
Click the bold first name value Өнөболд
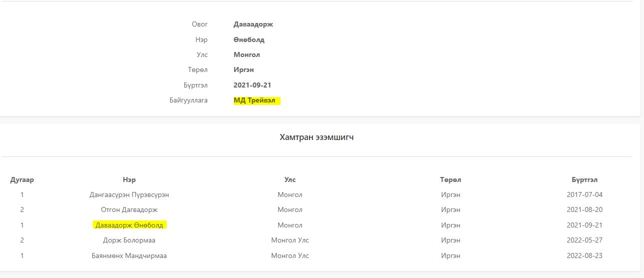point(249,39)
